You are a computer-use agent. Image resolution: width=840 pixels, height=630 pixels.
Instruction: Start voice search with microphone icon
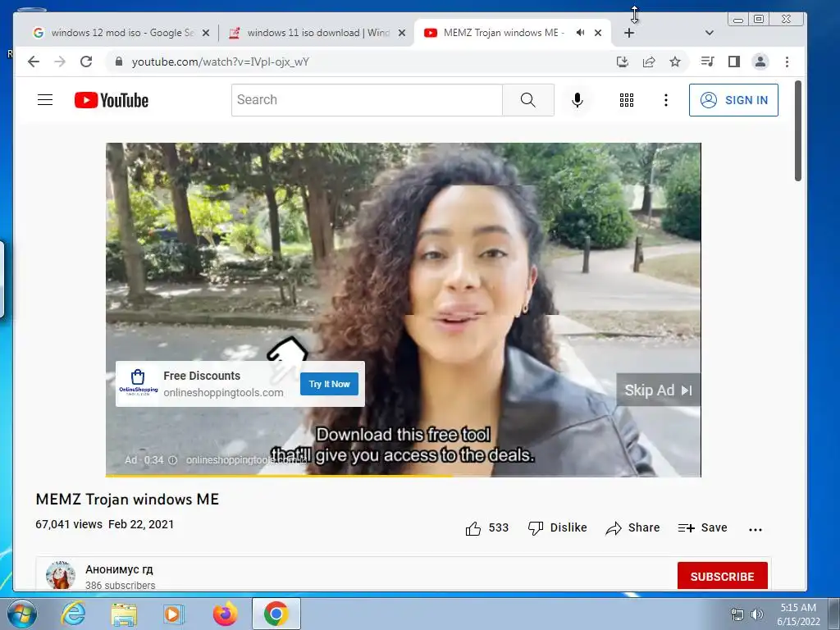(577, 100)
